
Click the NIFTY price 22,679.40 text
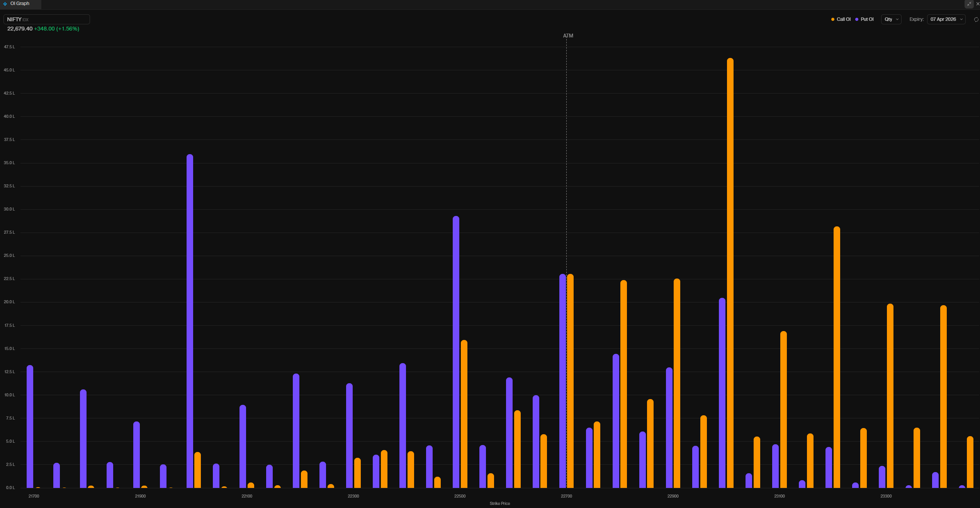pyautogui.click(x=20, y=29)
